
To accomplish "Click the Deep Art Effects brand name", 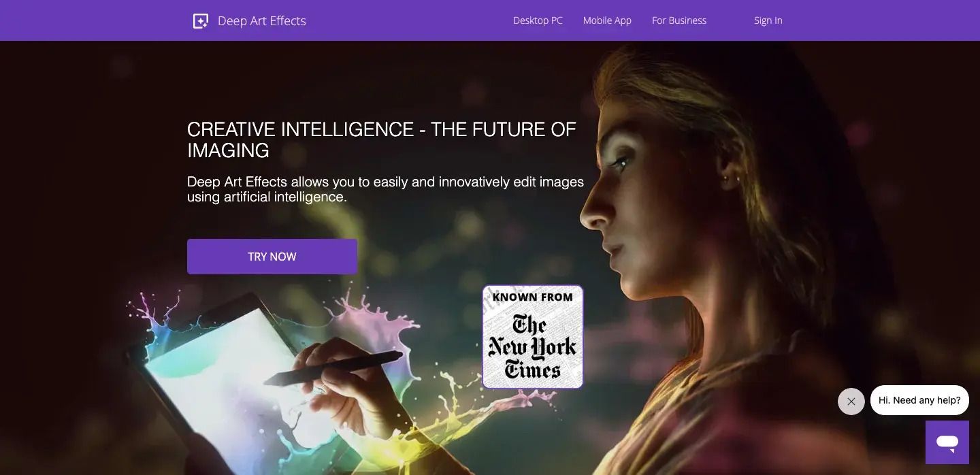I will 262,21.
